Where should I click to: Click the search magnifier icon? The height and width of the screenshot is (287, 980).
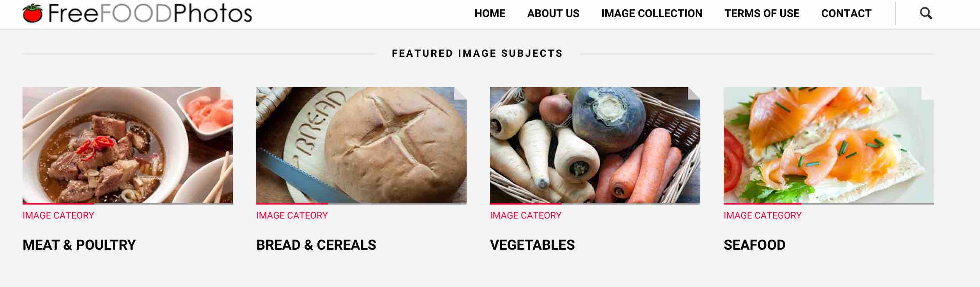pyautogui.click(x=926, y=14)
